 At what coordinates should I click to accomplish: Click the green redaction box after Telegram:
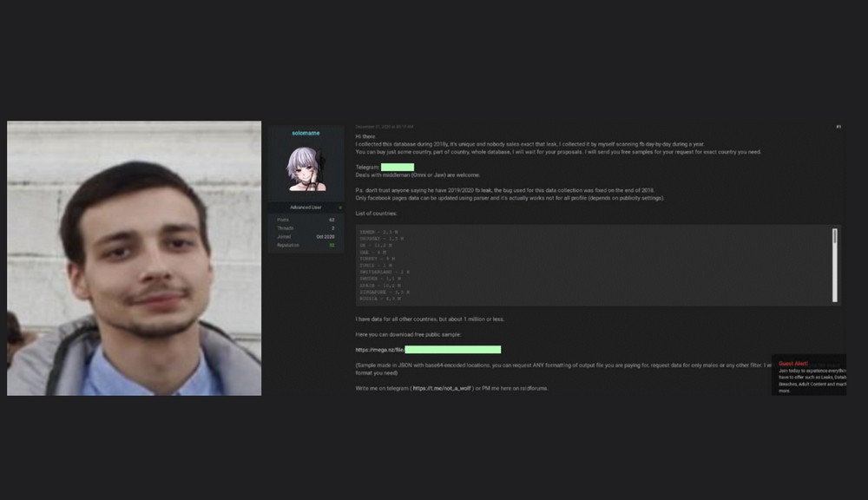coord(398,168)
